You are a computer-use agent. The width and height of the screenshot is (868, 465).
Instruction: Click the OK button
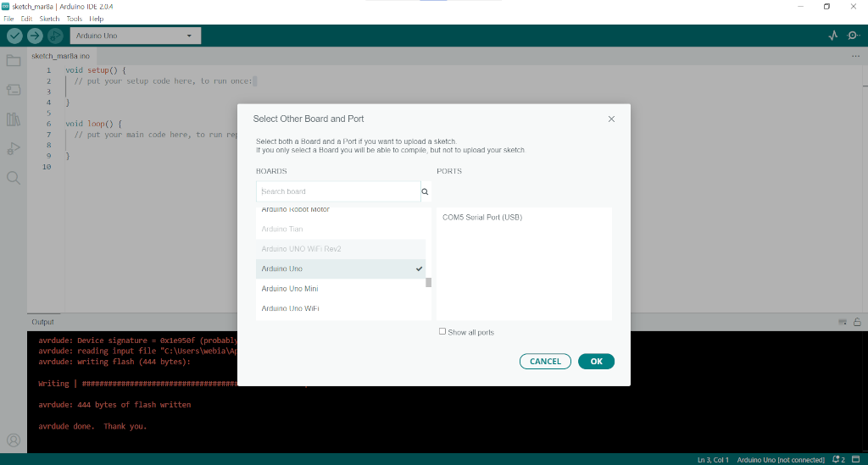pos(596,361)
